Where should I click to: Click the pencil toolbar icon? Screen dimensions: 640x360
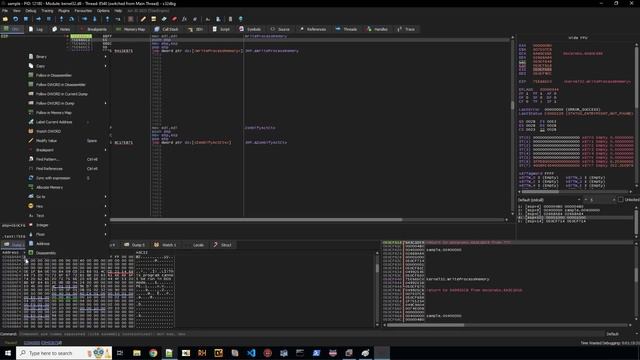[x=143, y=19]
